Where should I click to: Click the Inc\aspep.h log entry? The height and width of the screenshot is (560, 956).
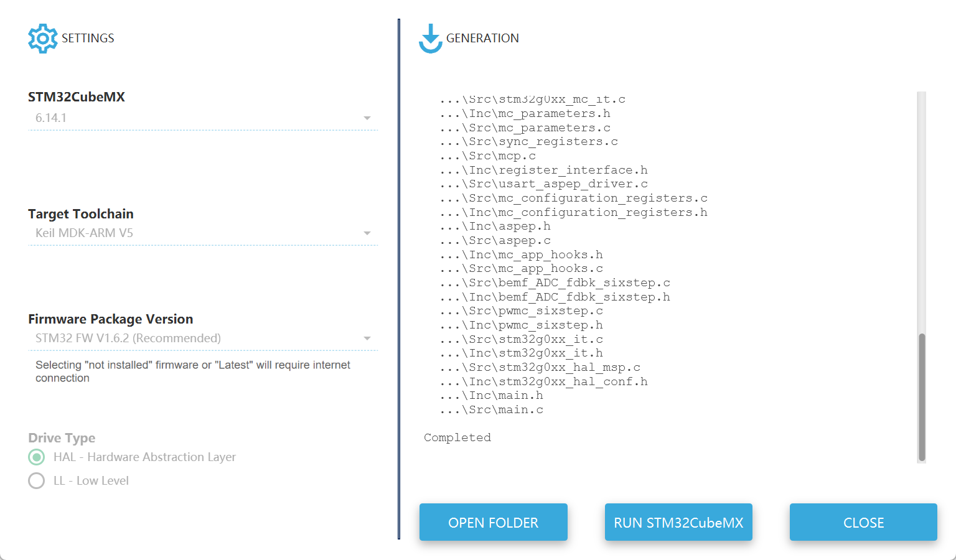tap(495, 226)
